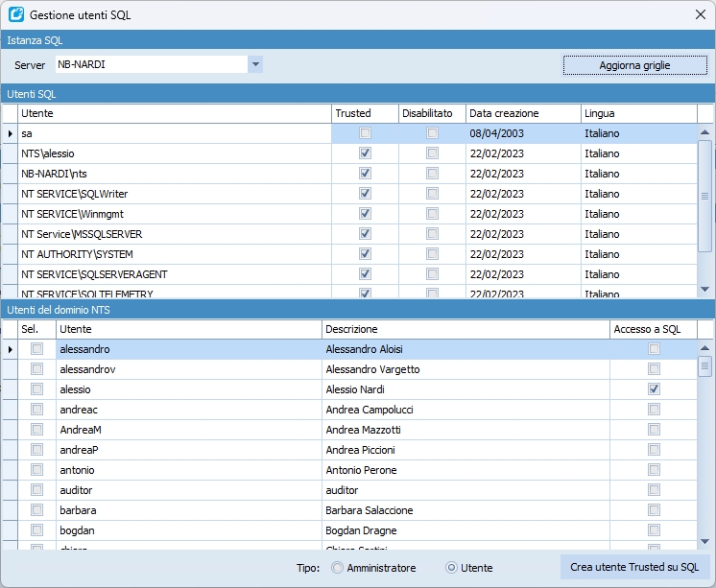This screenshot has width=716, height=588.
Task: Select the NT AUTHORITY\SYSTEM row
Action: [173, 254]
